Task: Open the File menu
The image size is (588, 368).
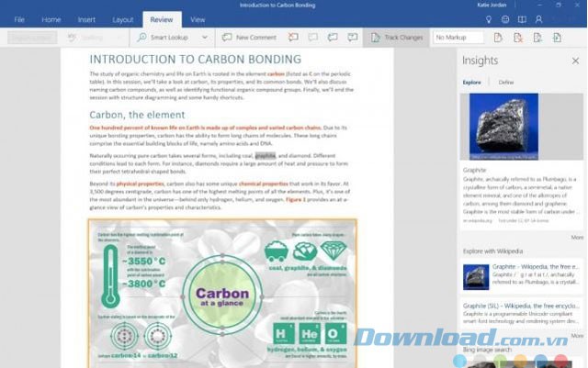Action: tap(19, 18)
